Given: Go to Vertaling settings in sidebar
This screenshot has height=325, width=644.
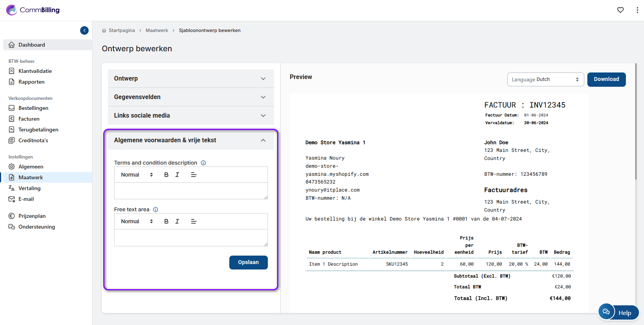Looking at the screenshot, I should (x=29, y=188).
